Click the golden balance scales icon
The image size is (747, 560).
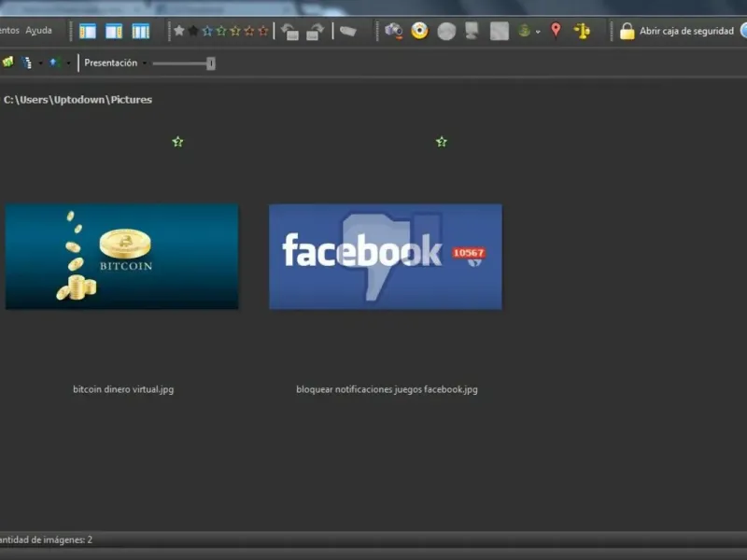click(x=582, y=31)
